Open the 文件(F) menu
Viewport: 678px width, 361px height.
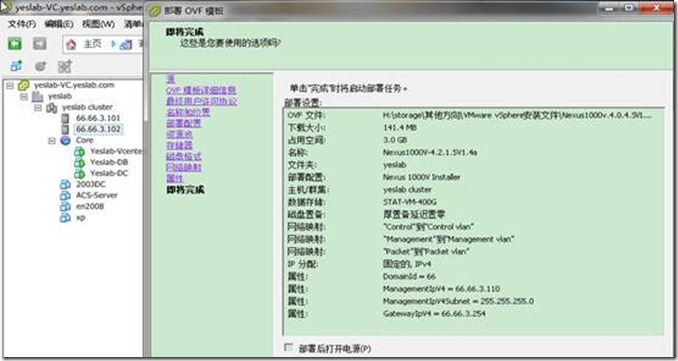click(22, 24)
